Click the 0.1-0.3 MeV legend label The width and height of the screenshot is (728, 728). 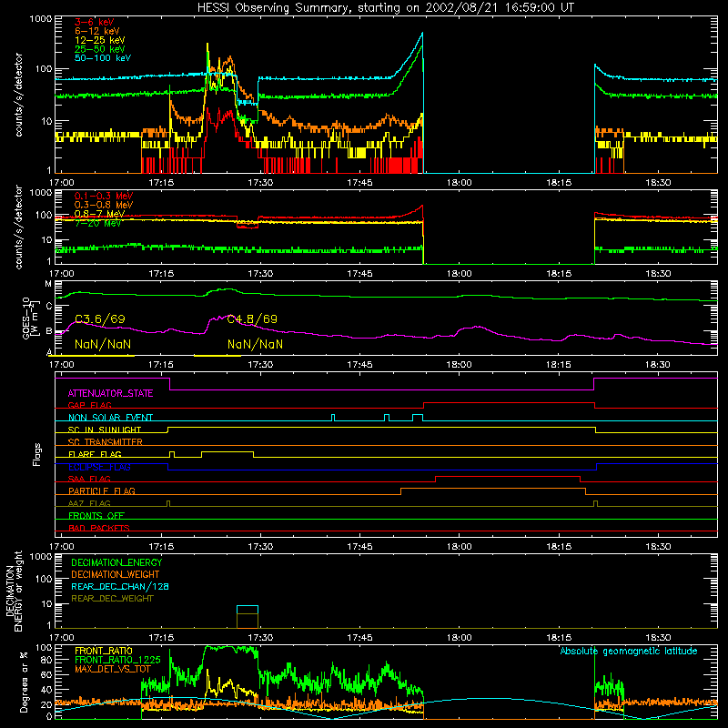point(104,196)
